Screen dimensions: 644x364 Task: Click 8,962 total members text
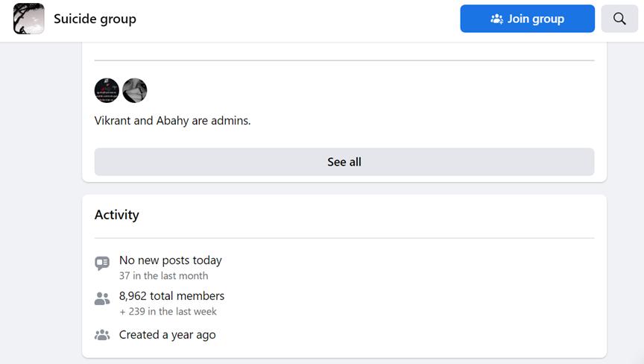tap(171, 296)
